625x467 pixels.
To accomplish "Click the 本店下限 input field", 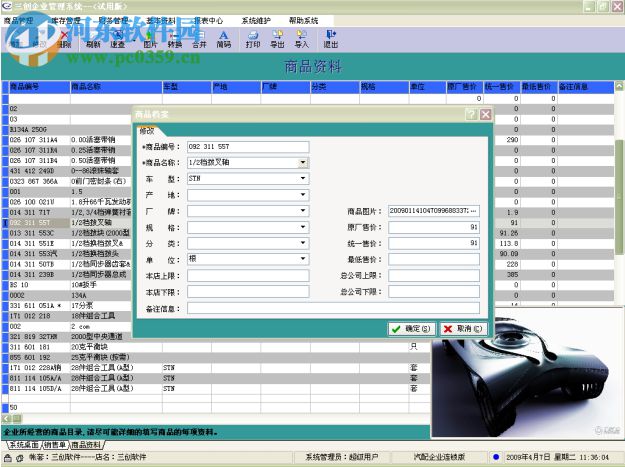I will pyautogui.click(x=248, y=292).
